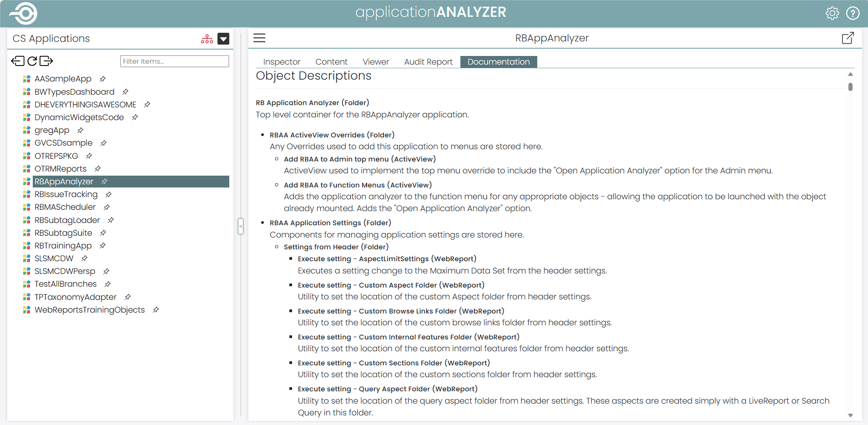Select RBTrainingApp application
The image size is (868, 425).
pos(63,245)
